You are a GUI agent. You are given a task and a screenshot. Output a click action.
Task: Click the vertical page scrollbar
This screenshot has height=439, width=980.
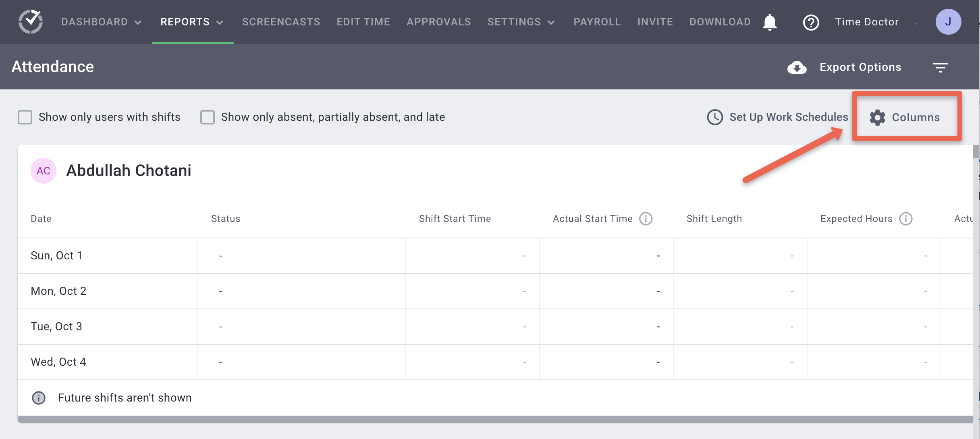coord(976,151)
